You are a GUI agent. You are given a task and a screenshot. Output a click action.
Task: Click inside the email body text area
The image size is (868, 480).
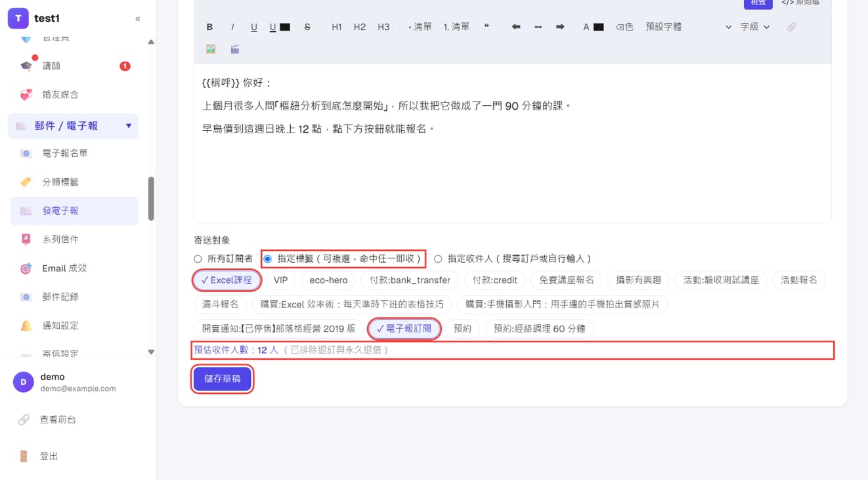point(512,143)
